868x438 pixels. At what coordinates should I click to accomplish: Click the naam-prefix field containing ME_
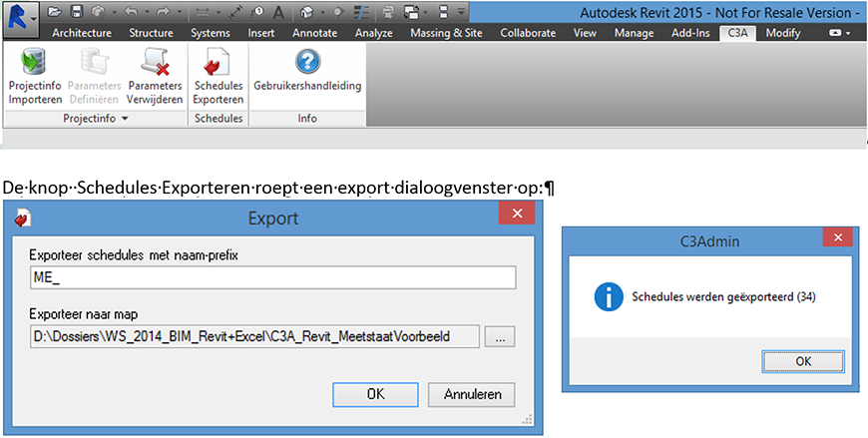[273, 278]
